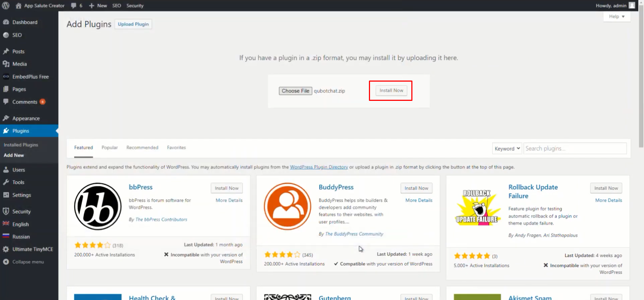Open Tools wrench icon in sidebar

[x=6, y=182]
